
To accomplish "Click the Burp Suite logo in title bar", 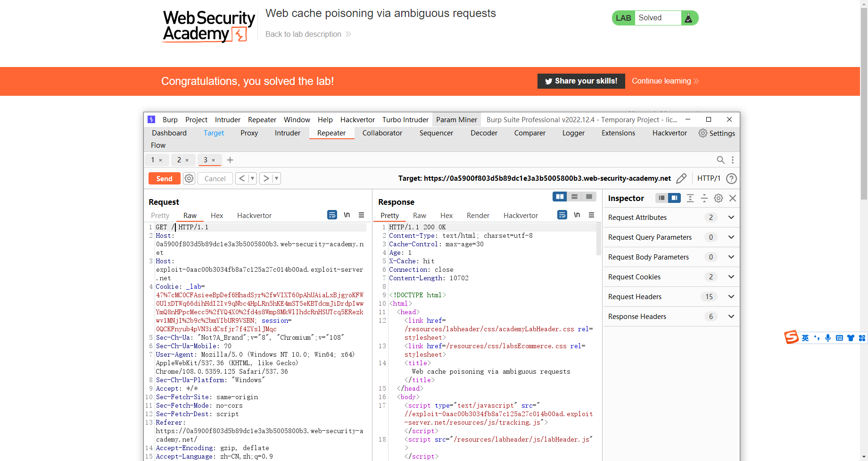I will (151, 119).
